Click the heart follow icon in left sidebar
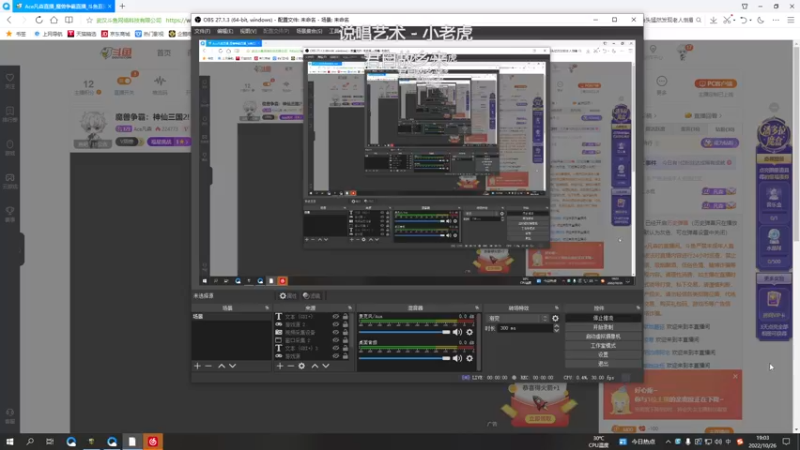 10,78
